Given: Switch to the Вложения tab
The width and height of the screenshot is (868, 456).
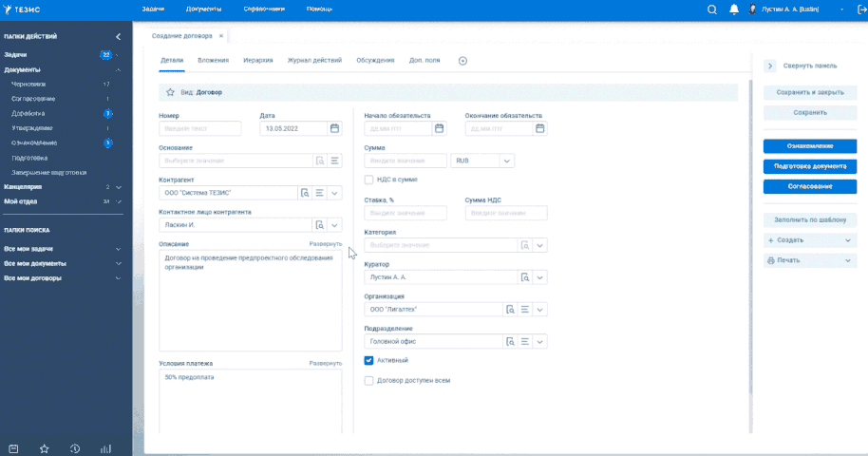Looking at the screenshot, I should pyautogui.click(x=214, y=61).
